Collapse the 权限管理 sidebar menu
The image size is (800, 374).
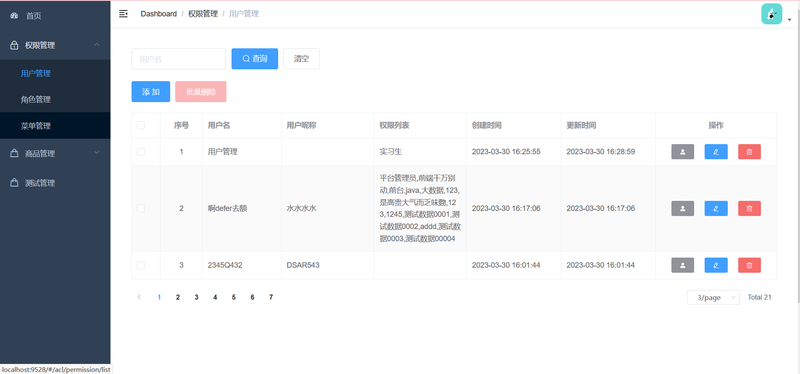tap(55, 45)
